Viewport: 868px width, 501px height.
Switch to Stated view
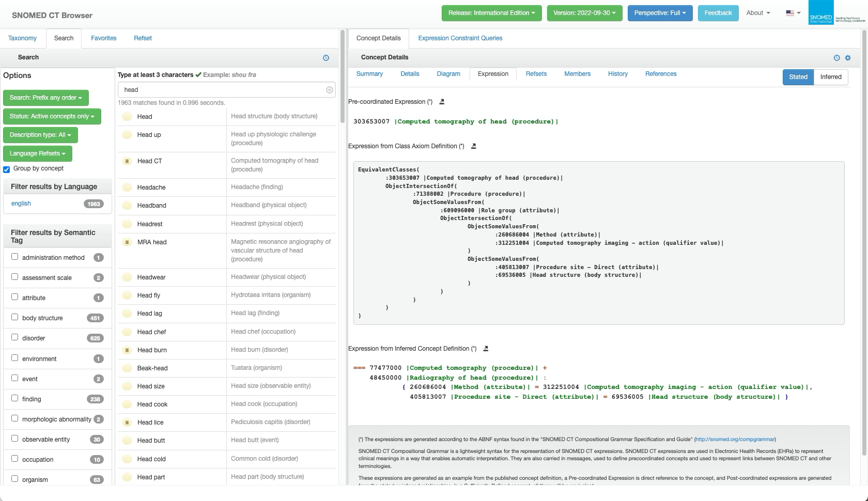point(798,77)
